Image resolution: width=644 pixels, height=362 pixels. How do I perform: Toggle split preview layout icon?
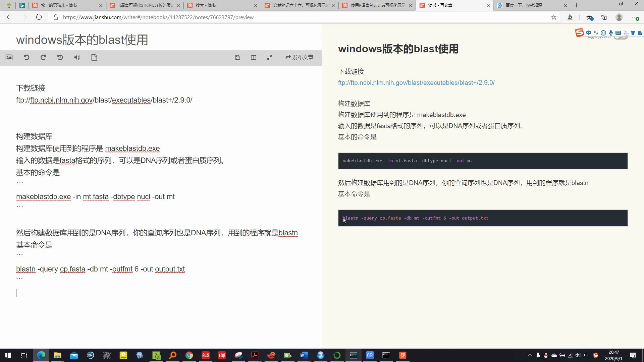click(x=254, y=57)
